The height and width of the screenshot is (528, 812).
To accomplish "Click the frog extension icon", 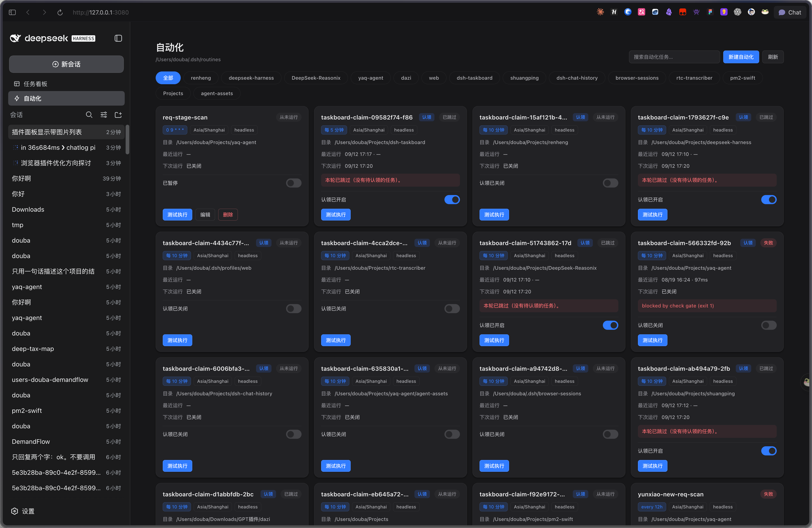I will click(765, 12).
